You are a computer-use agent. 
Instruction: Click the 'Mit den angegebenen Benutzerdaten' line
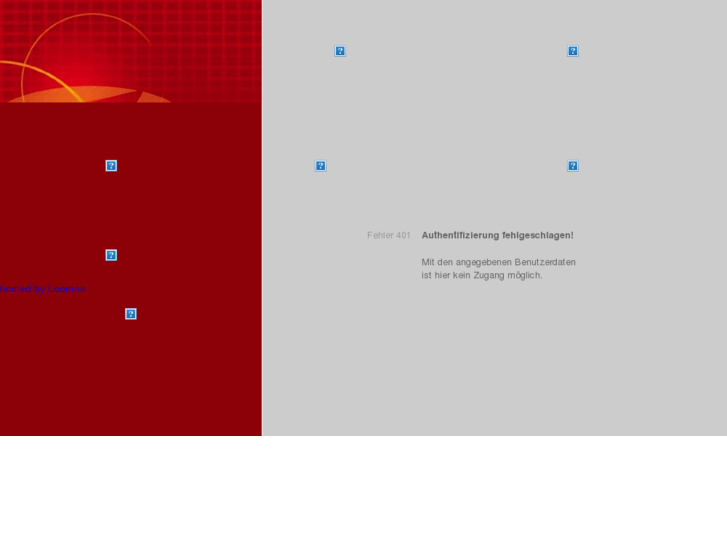coord(498,262)
